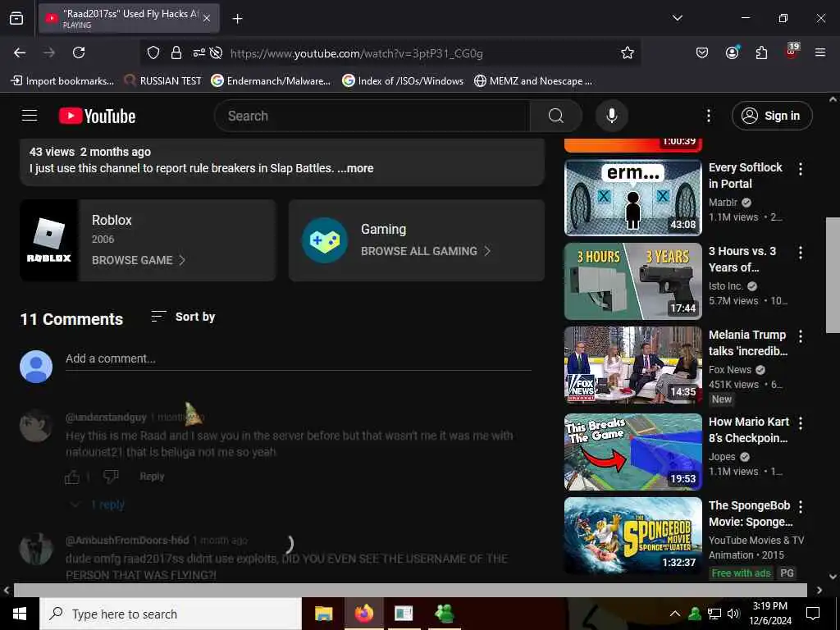Expand the 1 reply thread

tap(98, 504)
